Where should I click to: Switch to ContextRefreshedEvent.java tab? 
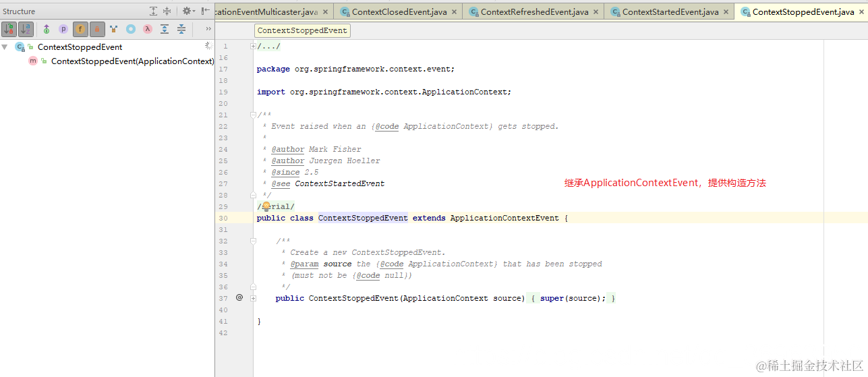534,12
